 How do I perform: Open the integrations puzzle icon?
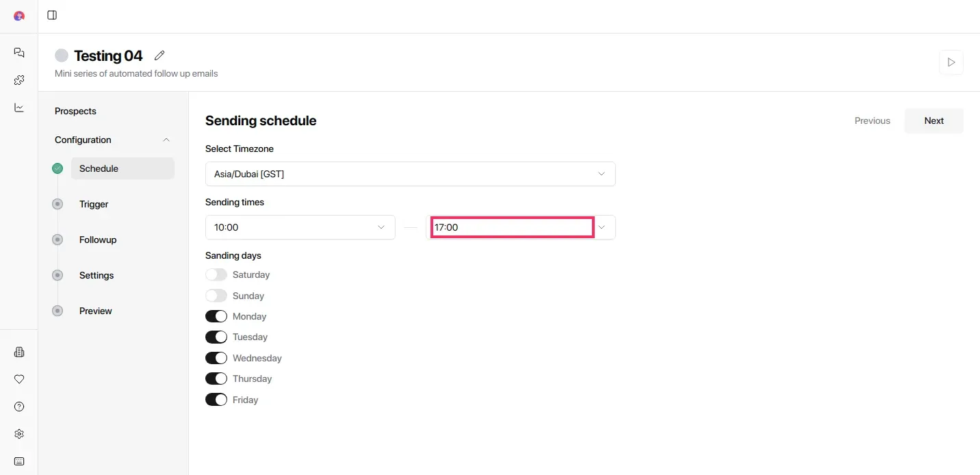click(x=19, y=80)
